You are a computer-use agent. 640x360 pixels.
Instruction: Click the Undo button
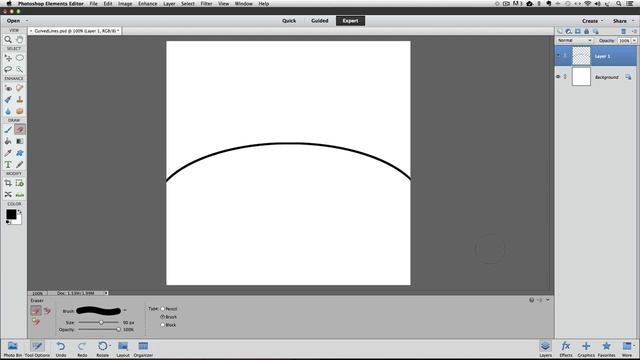61,349
